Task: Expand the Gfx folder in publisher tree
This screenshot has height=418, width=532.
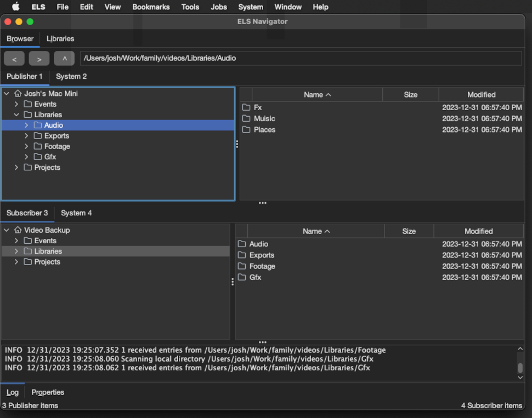Action: (x=26, y=157)
